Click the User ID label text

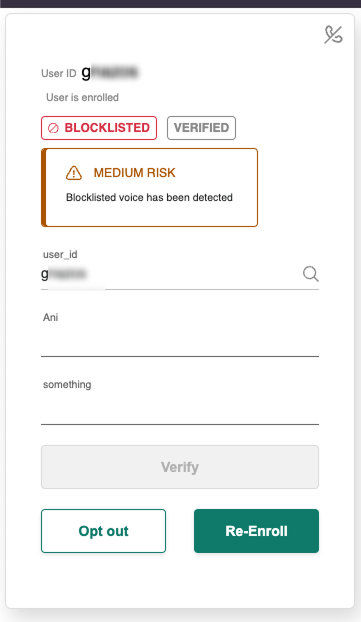[x=59, y=73]
